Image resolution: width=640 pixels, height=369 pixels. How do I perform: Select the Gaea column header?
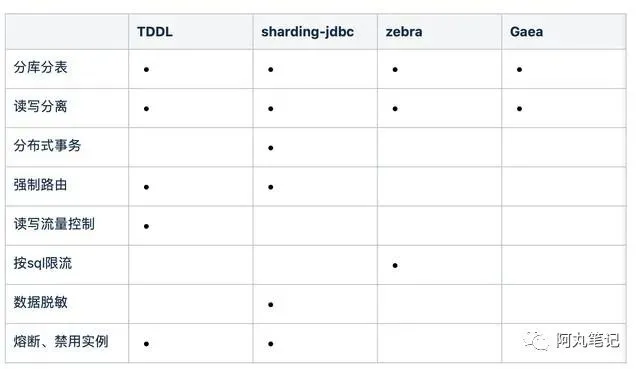coord(526,32)
